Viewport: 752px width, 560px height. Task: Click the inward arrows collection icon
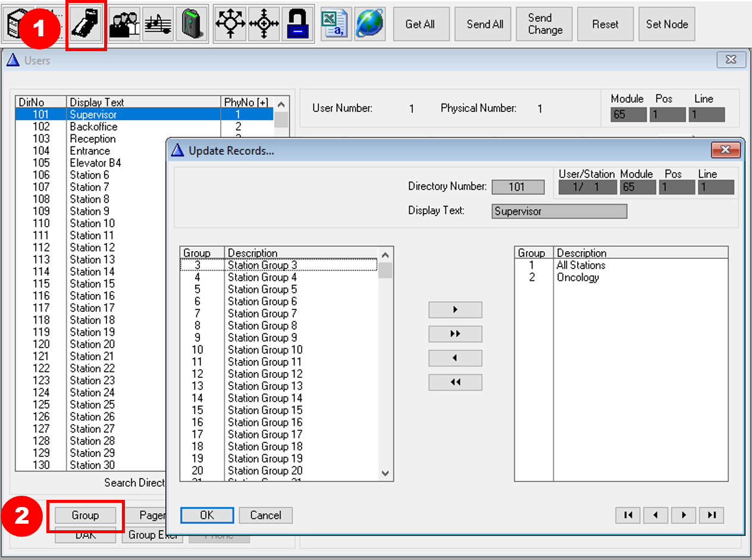point(264,25)
